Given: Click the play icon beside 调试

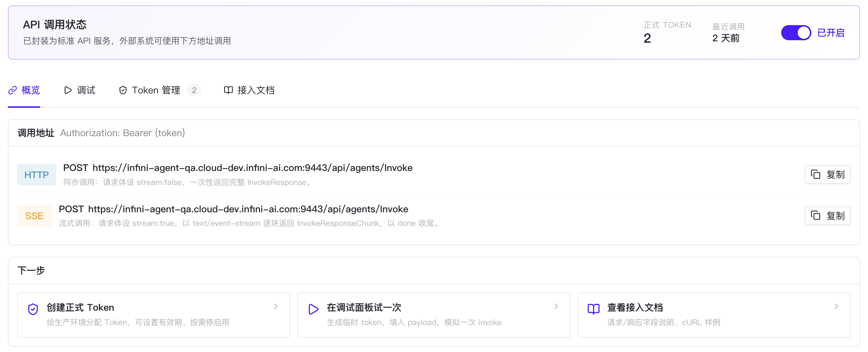Looking at the screenshot, I should [68, 90].
